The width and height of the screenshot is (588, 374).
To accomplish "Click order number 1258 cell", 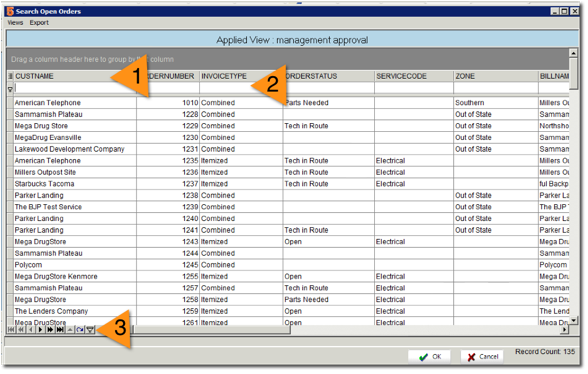I will [168, 300].
